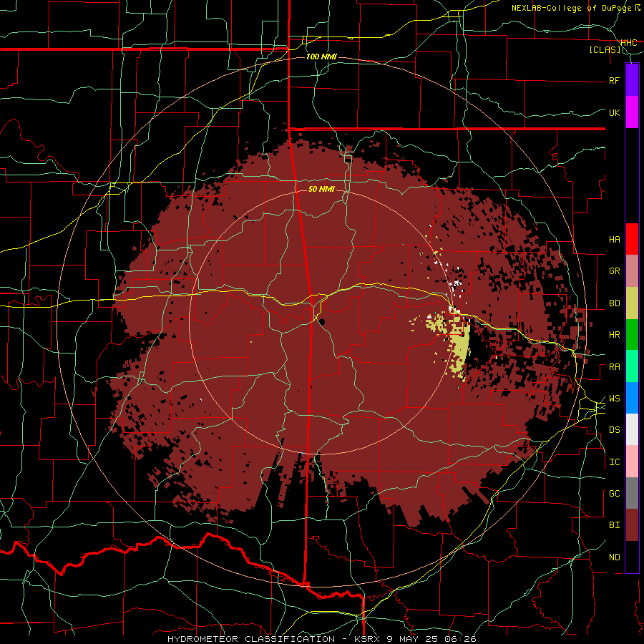The height and width of the screenshot is (644, 644).
Task: Click the GR legend label
Action: tap(615, 271)
